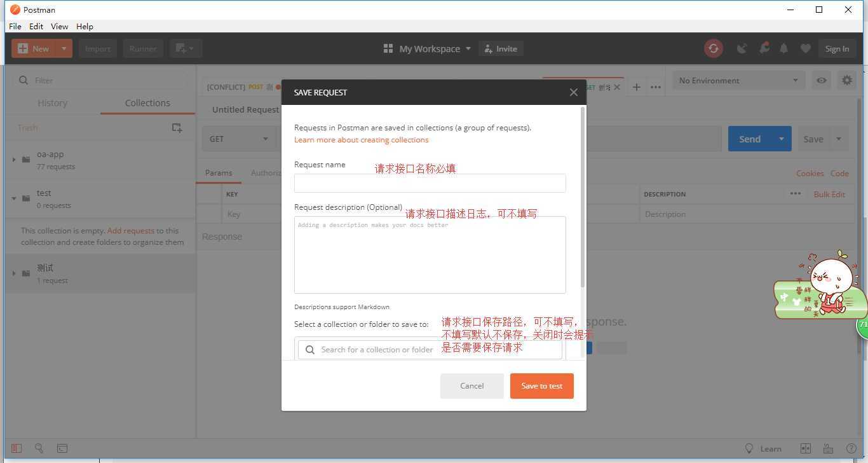This screenshot has width=868, height=463.
Task: Open the My Workspace dropdown
Action: 428,48
